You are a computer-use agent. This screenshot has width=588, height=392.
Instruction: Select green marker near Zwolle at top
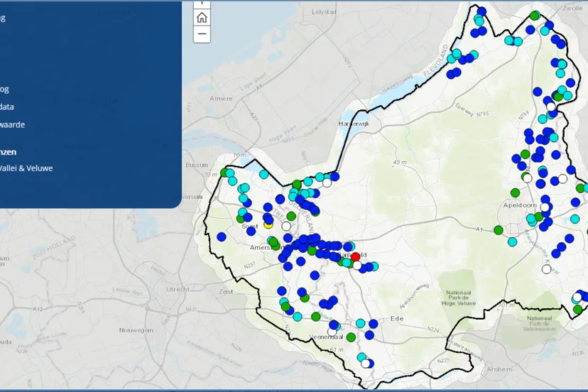pyautogui.click(x=535, y=16)
